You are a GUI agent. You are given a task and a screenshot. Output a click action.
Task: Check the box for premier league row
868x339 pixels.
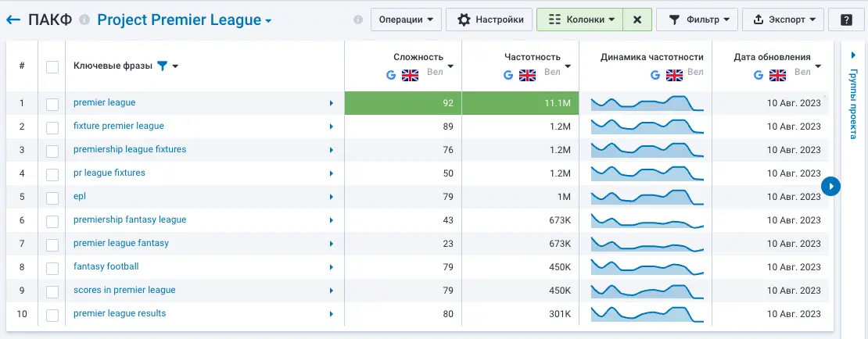pos(52,103)
